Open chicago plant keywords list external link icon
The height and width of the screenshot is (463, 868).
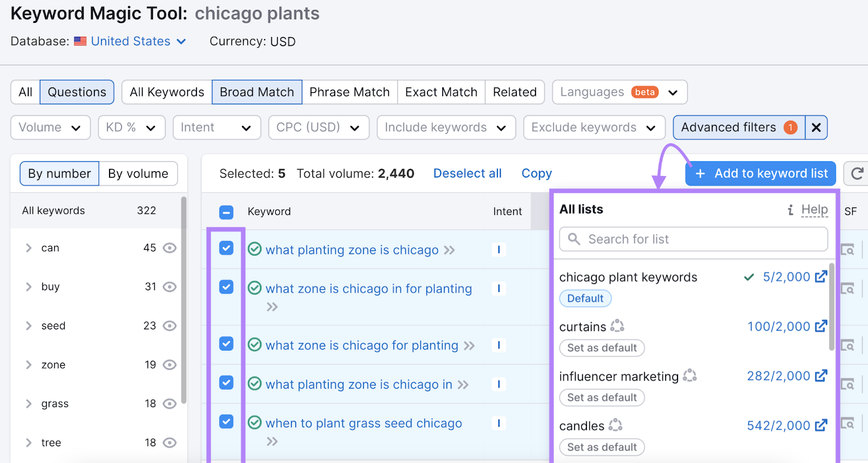pyautogui.click(x=821, y=276)
